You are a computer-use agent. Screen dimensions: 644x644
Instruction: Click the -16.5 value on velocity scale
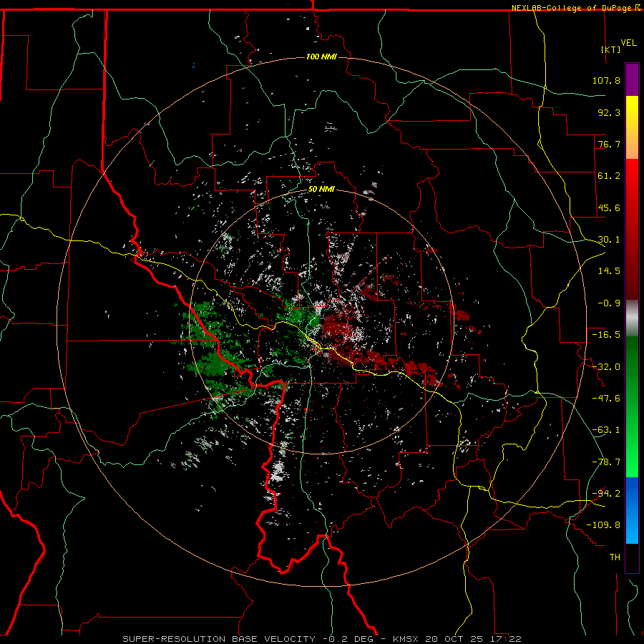[606, 335]
